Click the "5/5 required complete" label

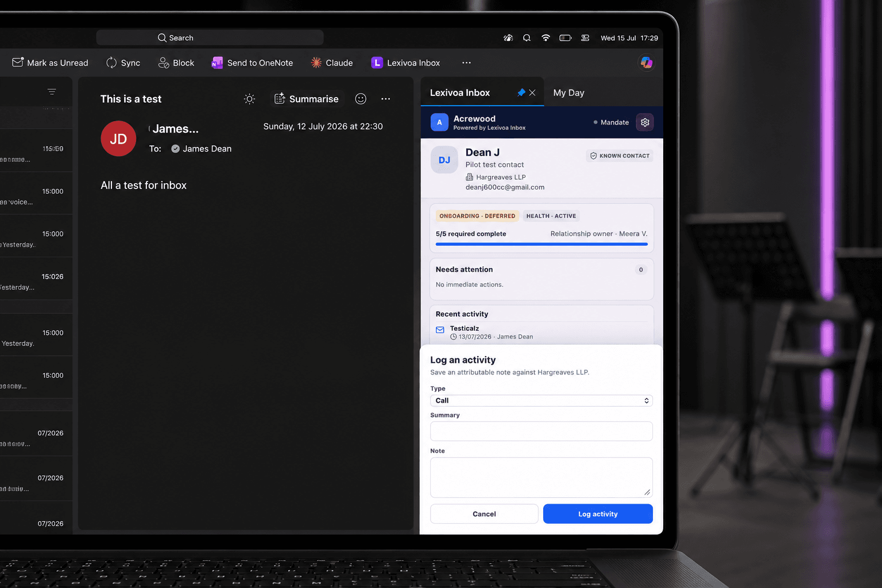click(x=471, y=234)
